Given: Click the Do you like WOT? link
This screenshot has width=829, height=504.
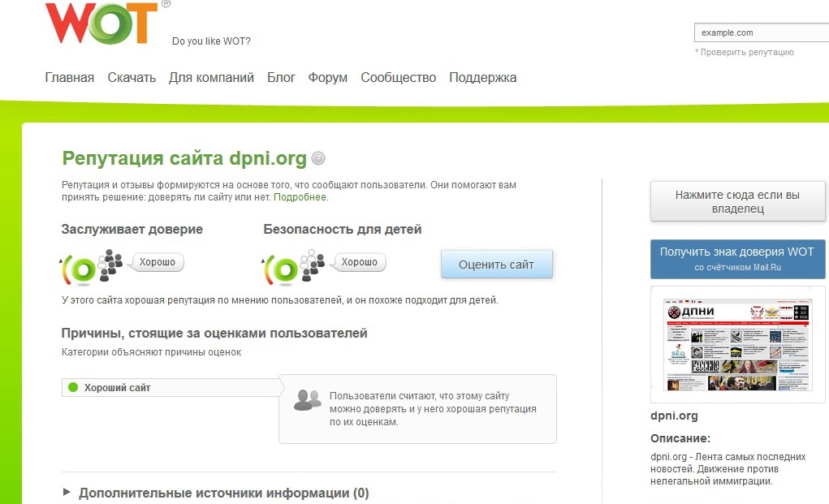Looking at the screenshot, I should point(211,41).
